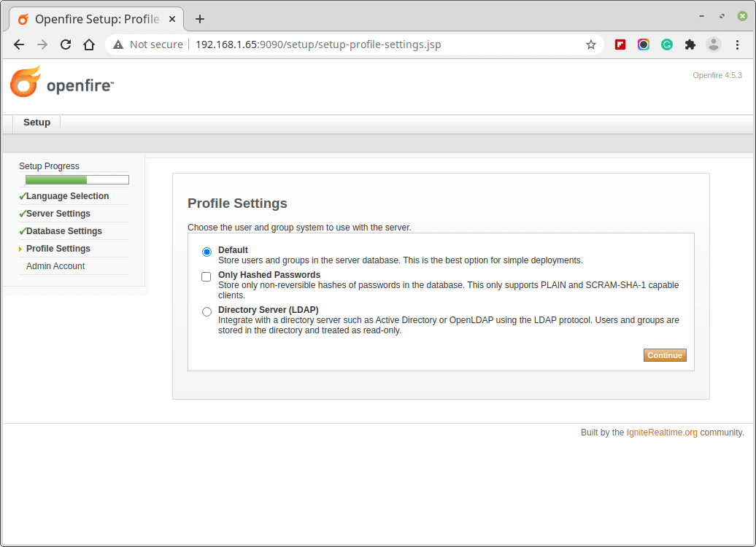
Task: Reload the page with the refresh icon
Action: tap(66, 44)
